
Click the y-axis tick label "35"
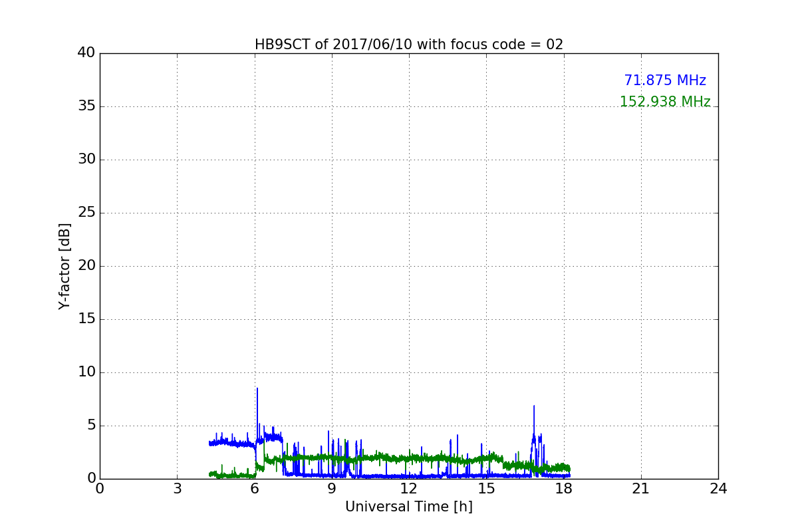point(86,106)
